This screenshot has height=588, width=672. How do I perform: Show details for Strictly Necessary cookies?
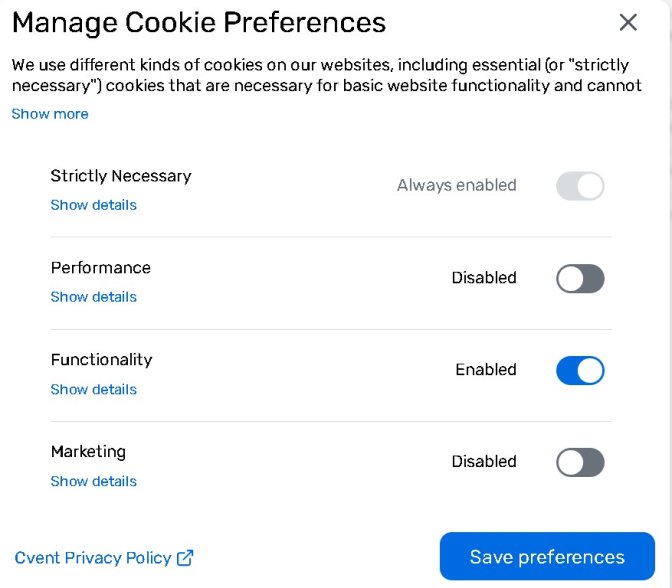pos(93,205)
